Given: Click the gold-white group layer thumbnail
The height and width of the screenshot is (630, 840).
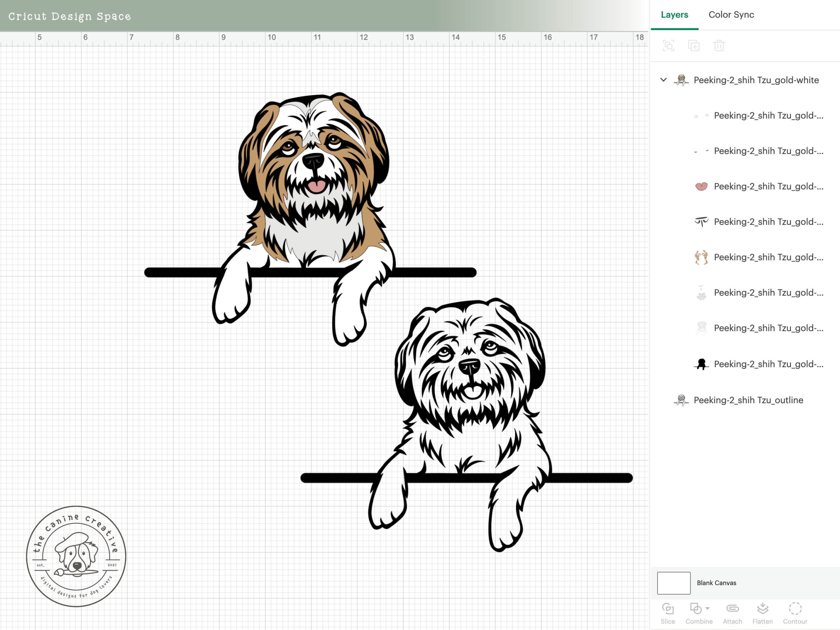Looking at the screenshot, I should [x=681, y=80].
